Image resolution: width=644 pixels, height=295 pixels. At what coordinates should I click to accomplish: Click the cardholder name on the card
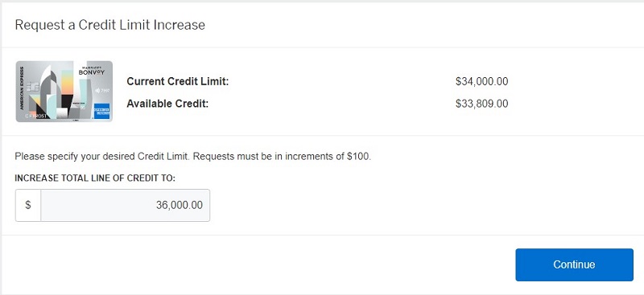tap(35, 116)
